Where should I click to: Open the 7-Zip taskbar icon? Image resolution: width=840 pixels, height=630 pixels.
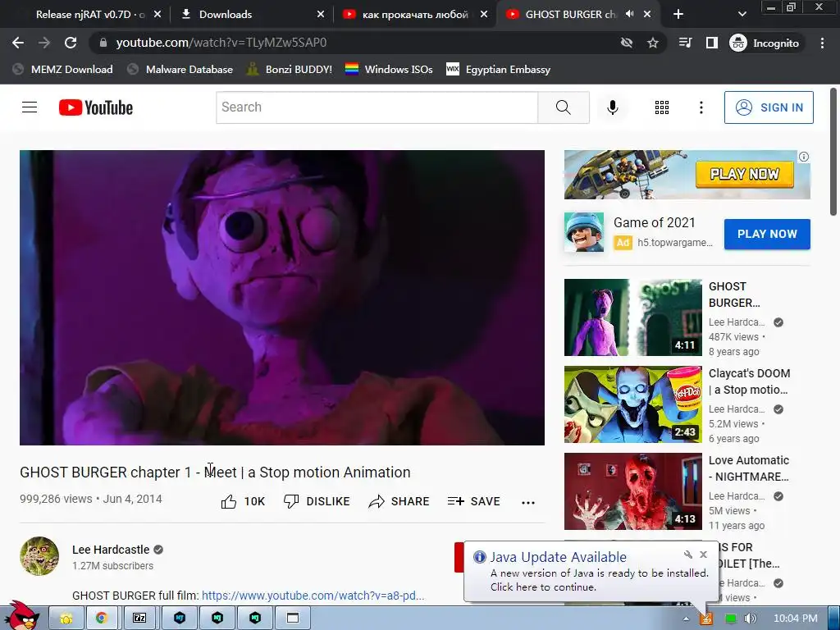coord(139,619)
